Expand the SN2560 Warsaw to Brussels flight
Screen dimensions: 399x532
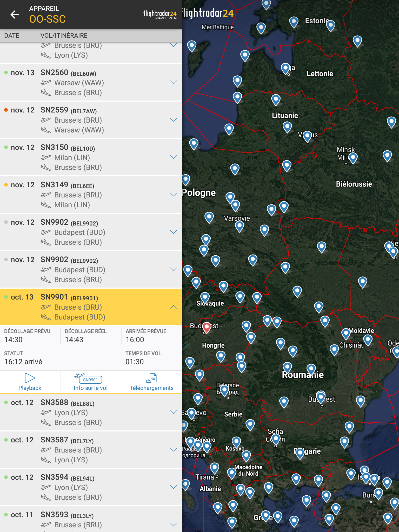(x=173, y=82)
